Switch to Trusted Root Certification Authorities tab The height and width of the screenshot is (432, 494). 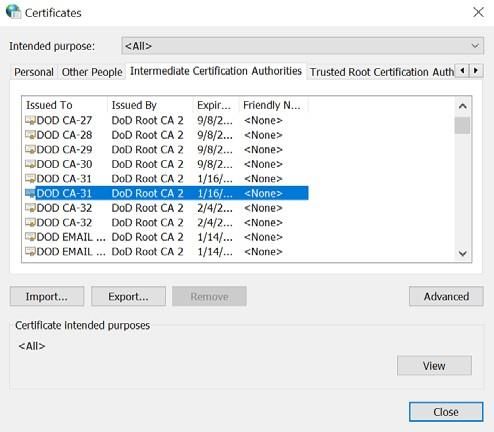tap(381, 72)
